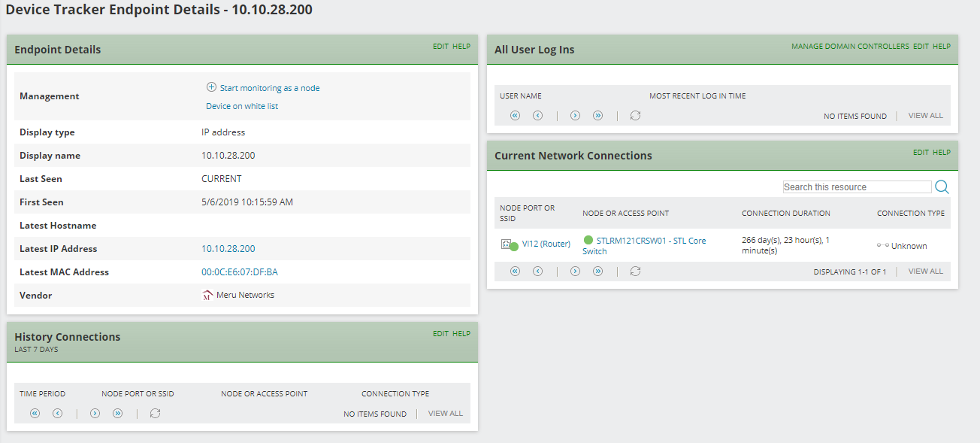This screenshot has width=980, height=443.
Task: Open Help for History Connections
Action: [461, 334]
